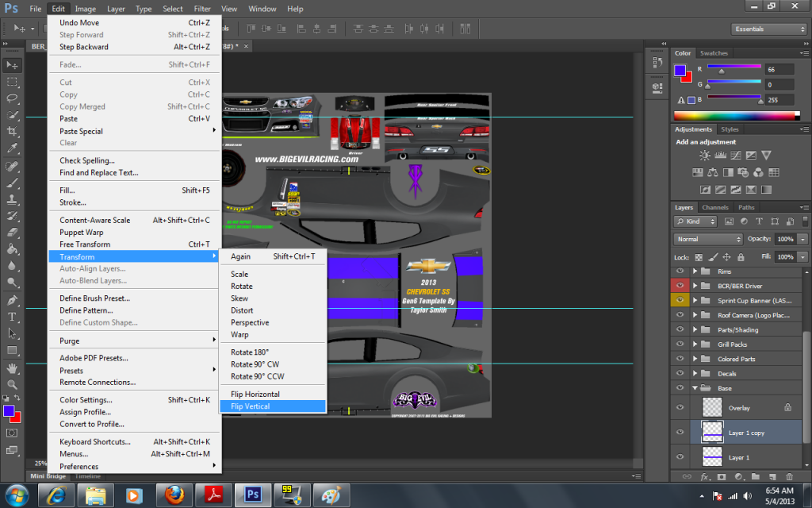Select the Move tool in toolbox
The width and height of the screenshot is (812, 508).
click(12, 65)
